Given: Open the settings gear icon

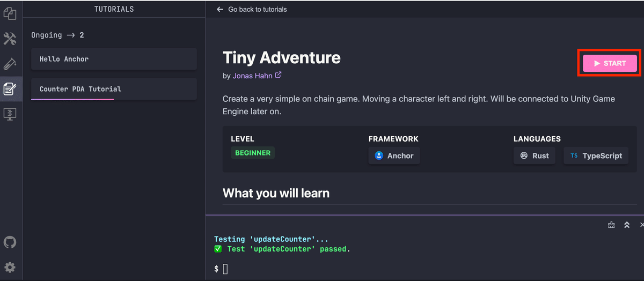Looking at the screenshot, I should (x=10, y=267).
